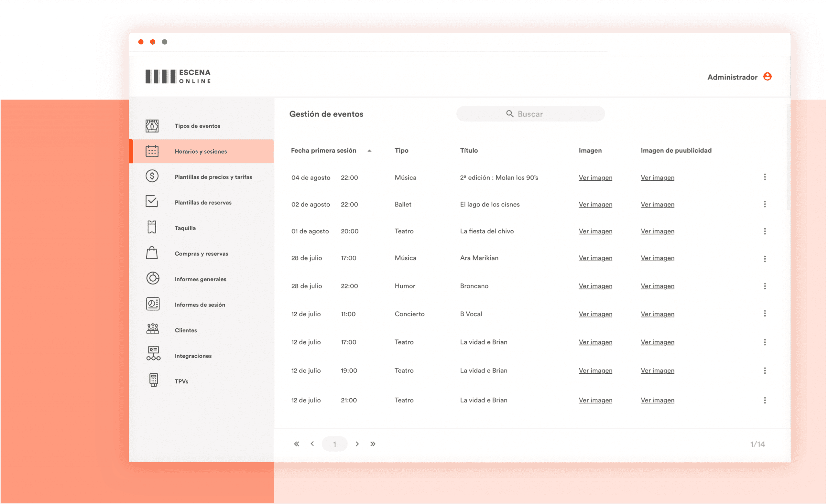Click the 'Ballet' type cell
The image size is (828, 504).
[x=403, y=205]
